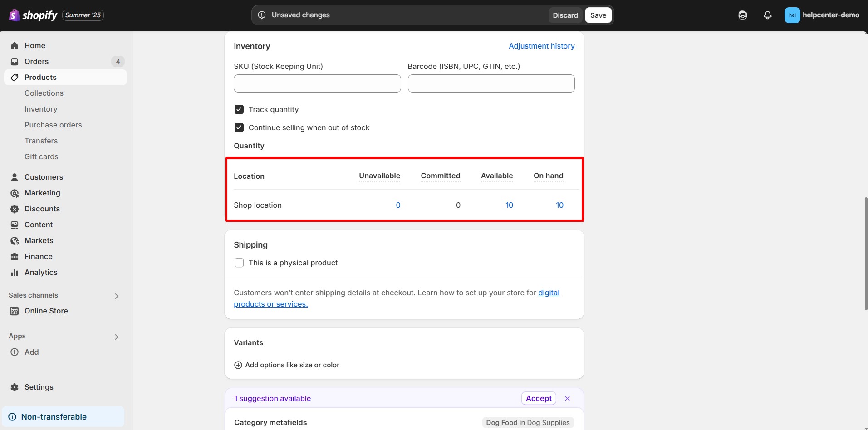Open the notifications bell
Screen dimensions: 868x430
pyautogui.click(x=768, y=15)
